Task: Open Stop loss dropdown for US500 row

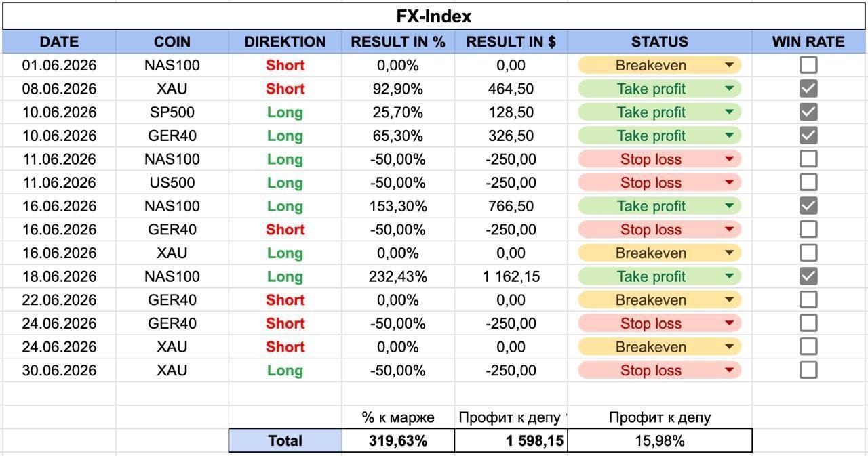Action: tap(730, 183)
